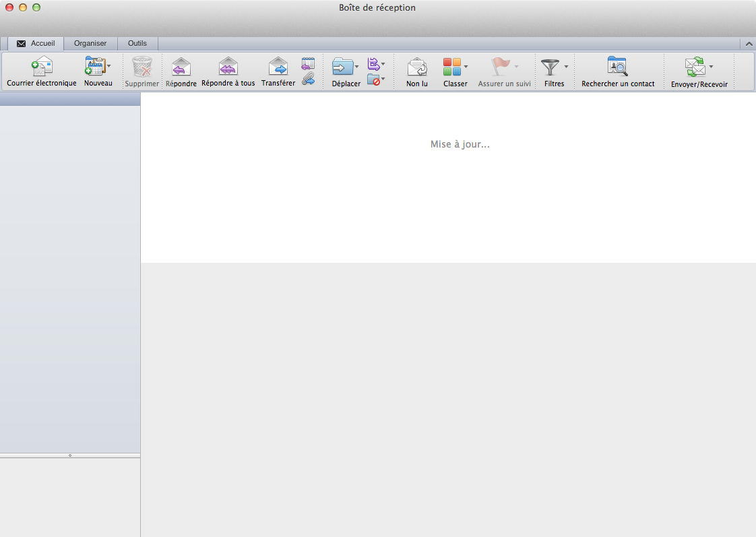Viewport: 756px width, 537px height.
Task: Expand the Nouveau dropdown arrow
Action: pyautogui.click(x=109, y=67)
